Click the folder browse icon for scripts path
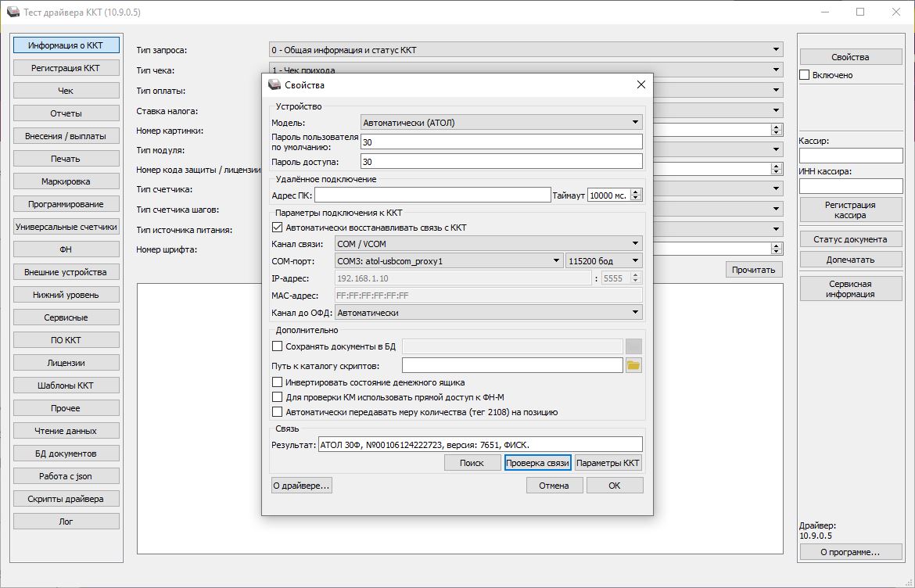Image resolution: width=915 pixels, height=588 pixels. point(633,365)
